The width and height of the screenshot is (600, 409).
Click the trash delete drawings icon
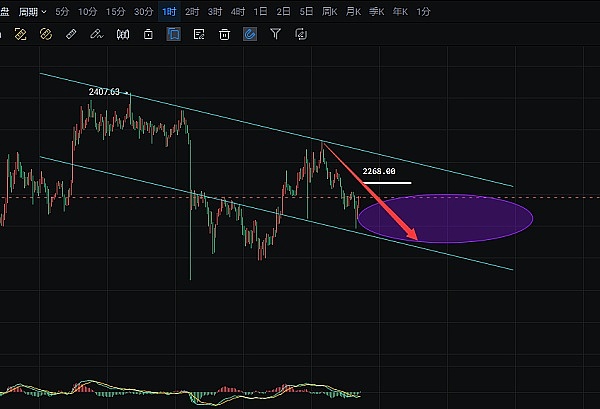(225, 34)
